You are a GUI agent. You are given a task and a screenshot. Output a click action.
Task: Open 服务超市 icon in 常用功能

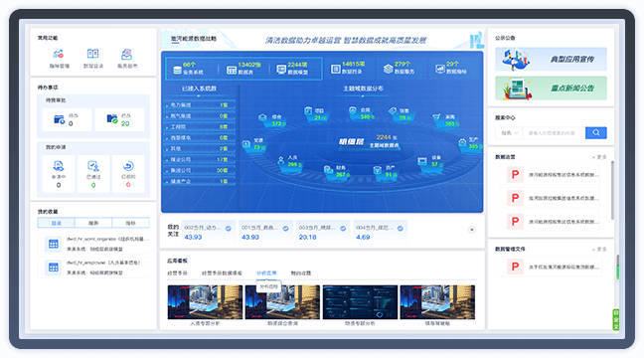click(126, 54)
